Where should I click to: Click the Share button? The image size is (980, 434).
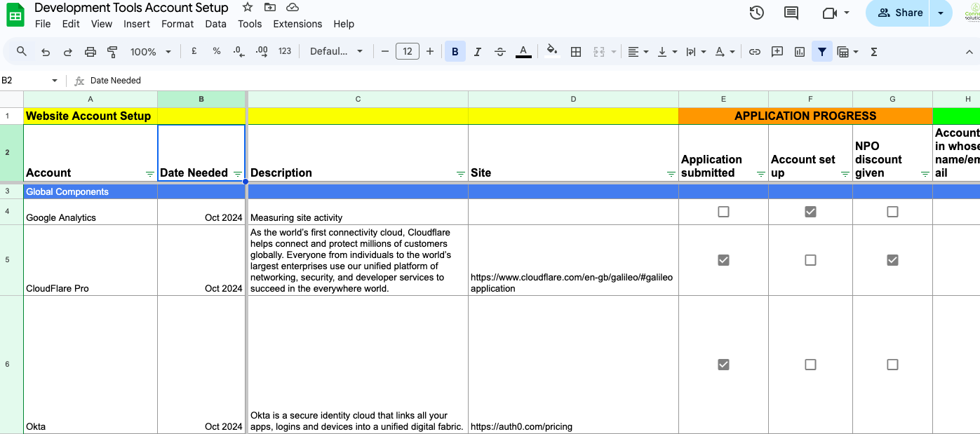pos(900,13)
